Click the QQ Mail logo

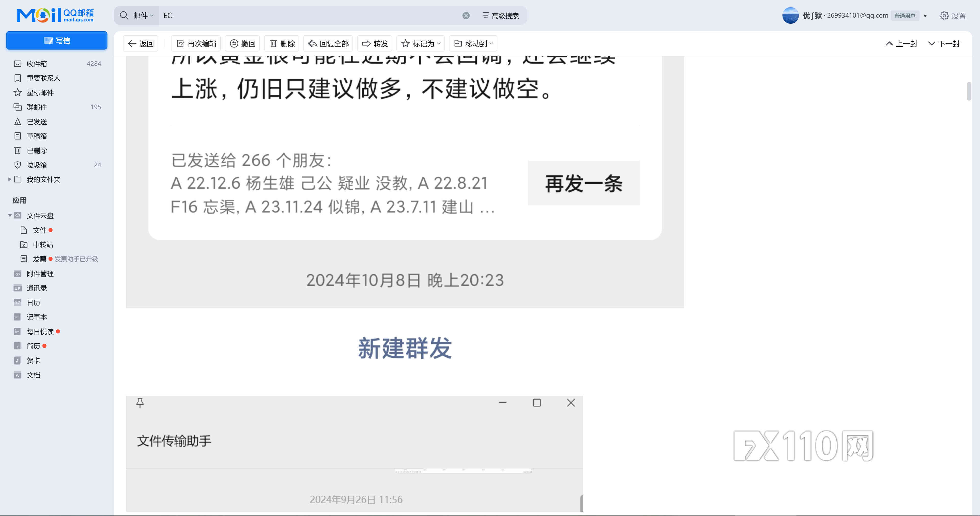coord(55,15)
